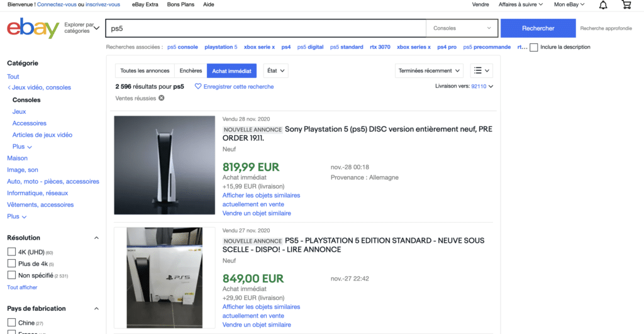Collapse the Résolution filter section
The height and width of the screenshot is (334, 644).
pyautogui.click(x=96, y=238)
